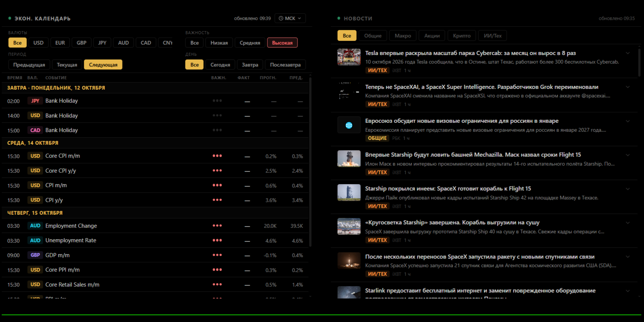The height and width of the screenshot is (322, 644).
Task: Expand the Евросоюз visa restrictions news item
Action: [x=628, y=121]
